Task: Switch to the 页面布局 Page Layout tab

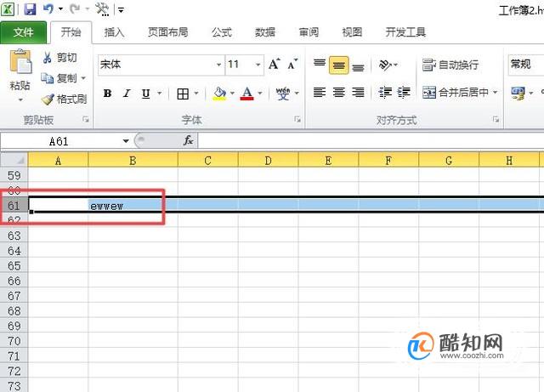Action: point(168,32)
